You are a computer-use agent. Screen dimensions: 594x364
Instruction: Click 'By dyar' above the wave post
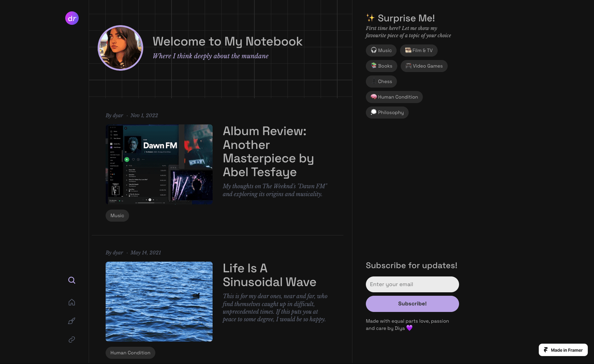pyautogui.click(x=114, y=253)
